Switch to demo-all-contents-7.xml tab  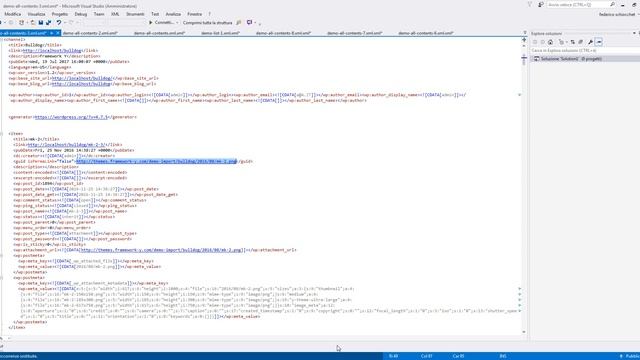[355, 33]
